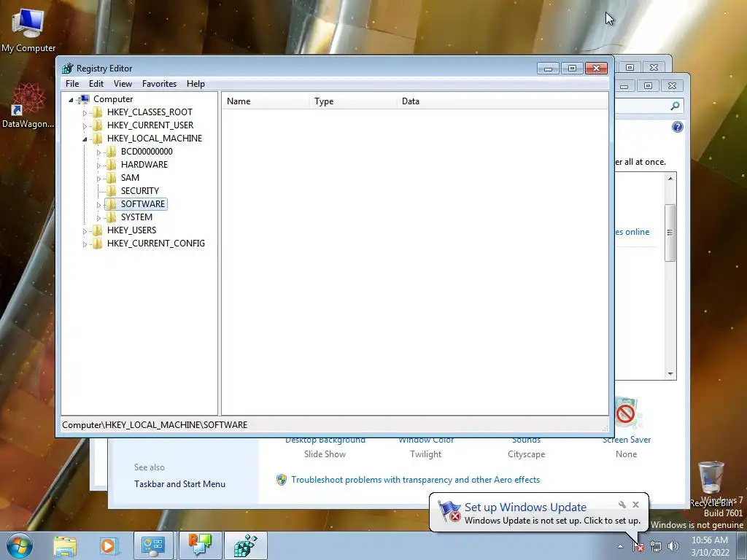
Task: Switch to the Control Panel taskbar window
Action: pyautogui.click(x=153, y=545)
